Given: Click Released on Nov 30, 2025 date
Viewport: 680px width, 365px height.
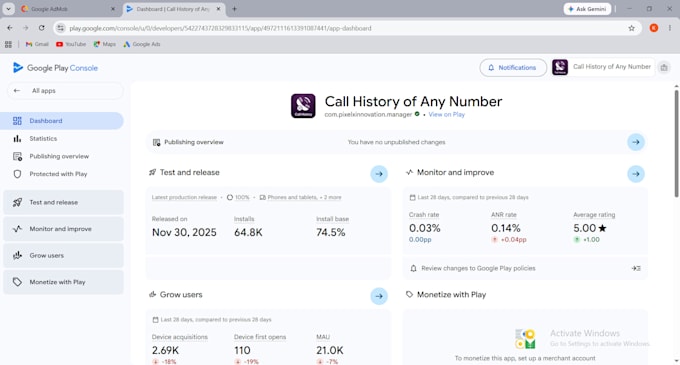Looking at the screenshot, I should tap(184, 232).
